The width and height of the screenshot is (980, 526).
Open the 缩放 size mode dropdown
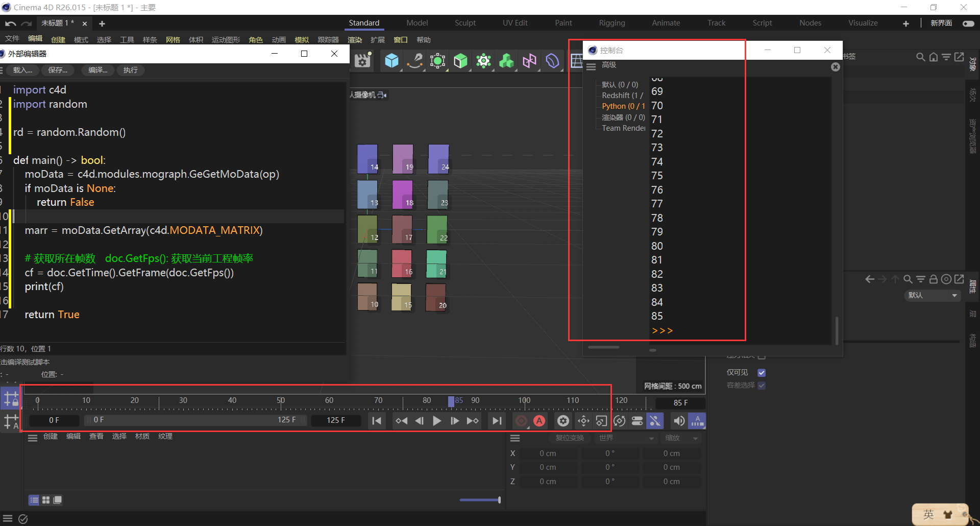point(681,438)
